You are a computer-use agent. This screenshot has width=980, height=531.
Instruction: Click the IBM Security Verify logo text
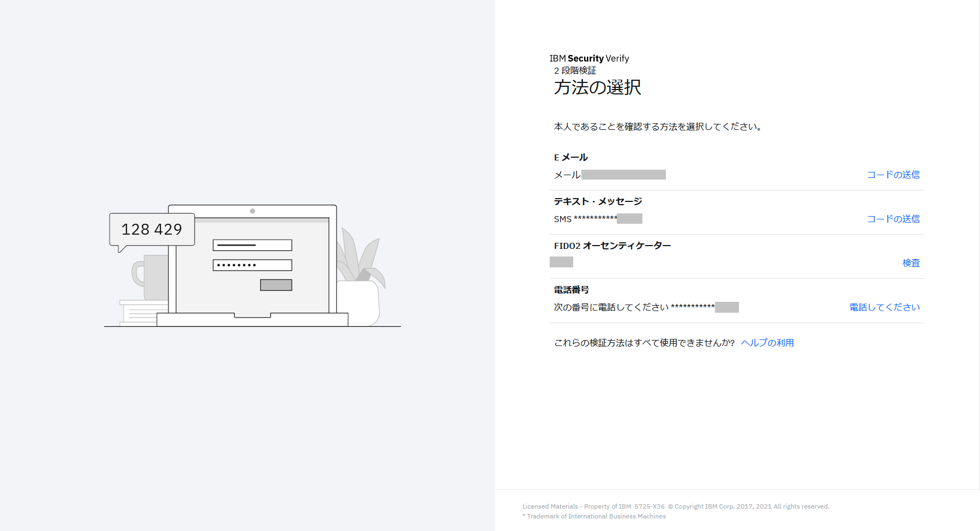coord(589,58)
